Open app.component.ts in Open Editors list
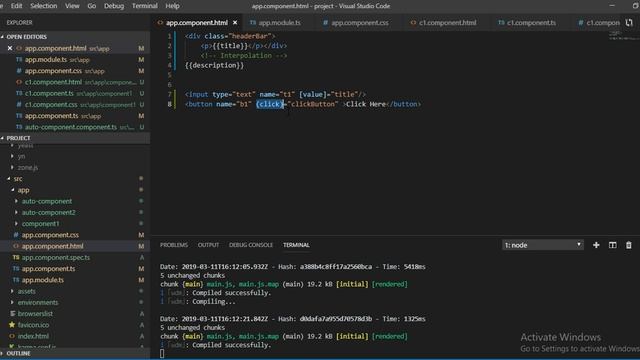Image resolution: width=640 pixels, height=360 pixels. pyautogui.click(x=75, y=116)
